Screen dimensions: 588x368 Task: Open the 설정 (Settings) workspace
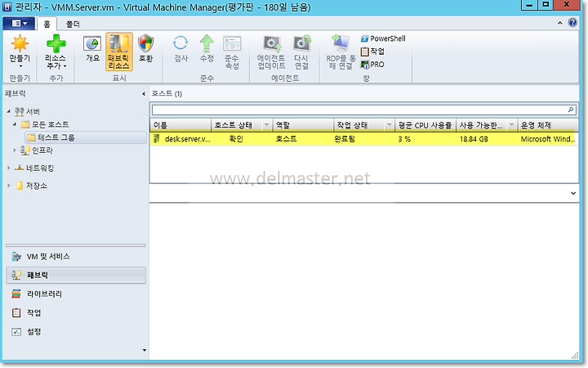(76, 332)
